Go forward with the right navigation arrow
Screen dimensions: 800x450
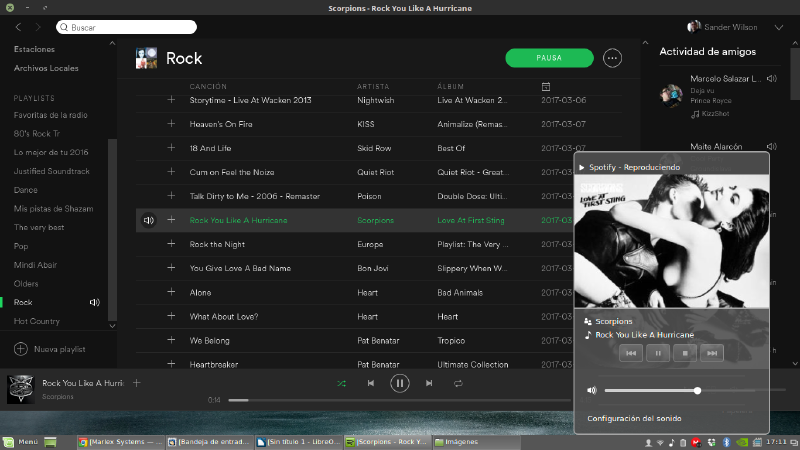pos(38,27)
